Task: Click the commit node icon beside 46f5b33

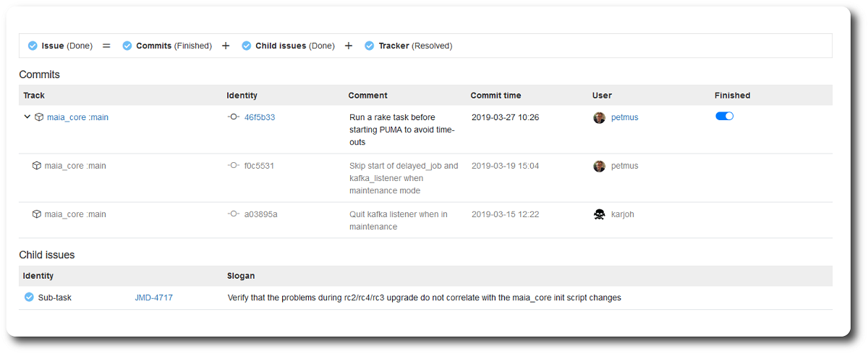Action: pos(233,117)
